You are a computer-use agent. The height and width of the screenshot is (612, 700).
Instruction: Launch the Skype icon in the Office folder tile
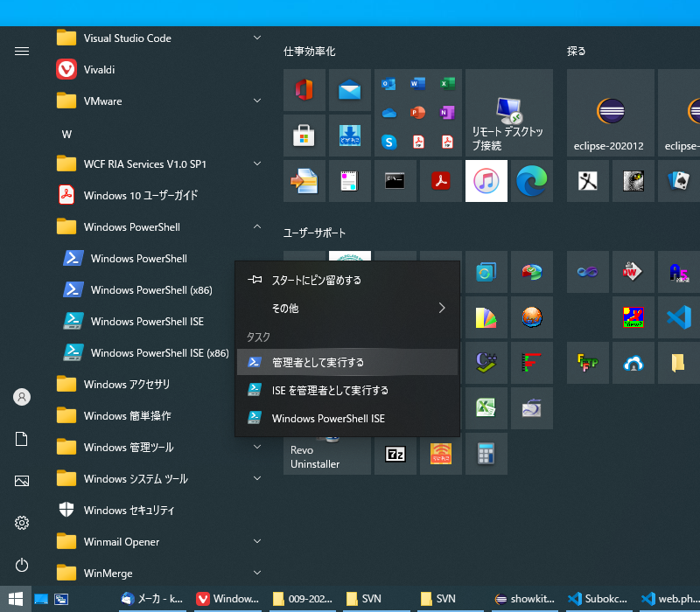pos(388,143)
